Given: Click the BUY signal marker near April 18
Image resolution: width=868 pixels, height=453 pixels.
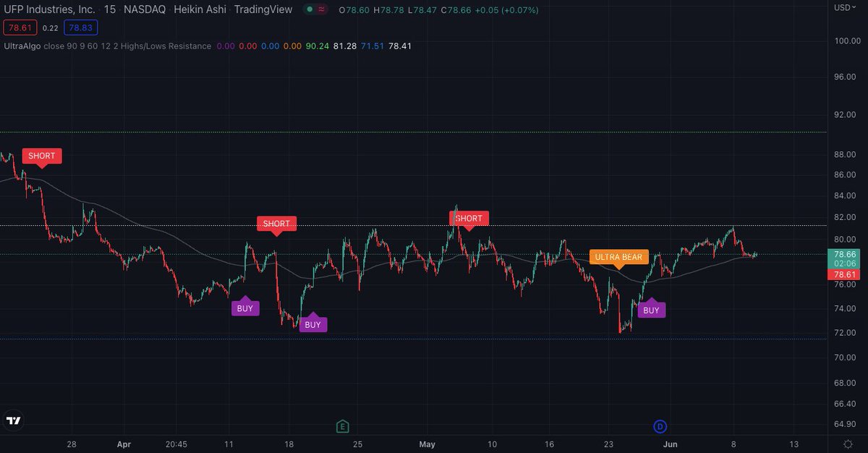Looking at the screenshot, I should pyautogui.click(x=312, y=324).
